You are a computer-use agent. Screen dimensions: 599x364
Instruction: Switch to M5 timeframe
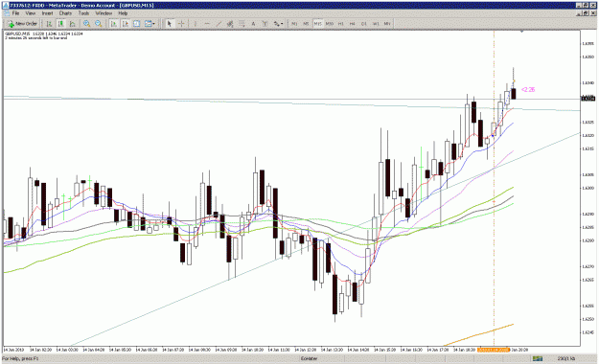point(306,24)
